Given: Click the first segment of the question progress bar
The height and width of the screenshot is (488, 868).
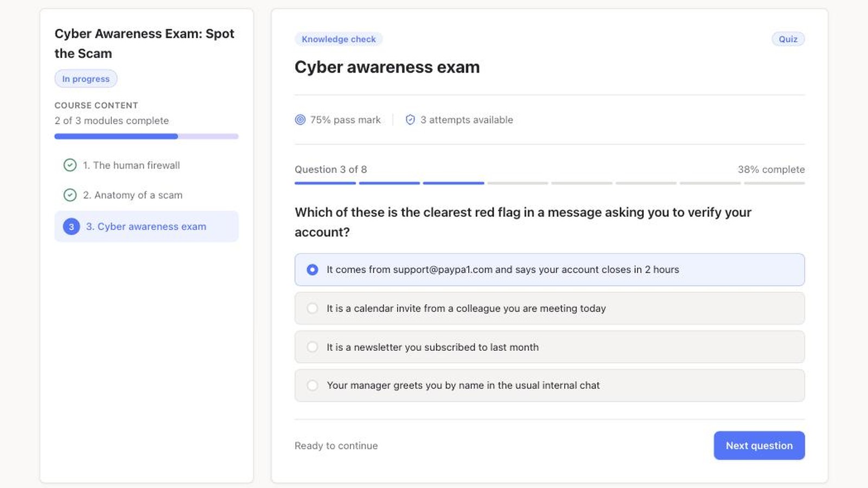Looking at the screenshot, I should click(x=325, y=183).
